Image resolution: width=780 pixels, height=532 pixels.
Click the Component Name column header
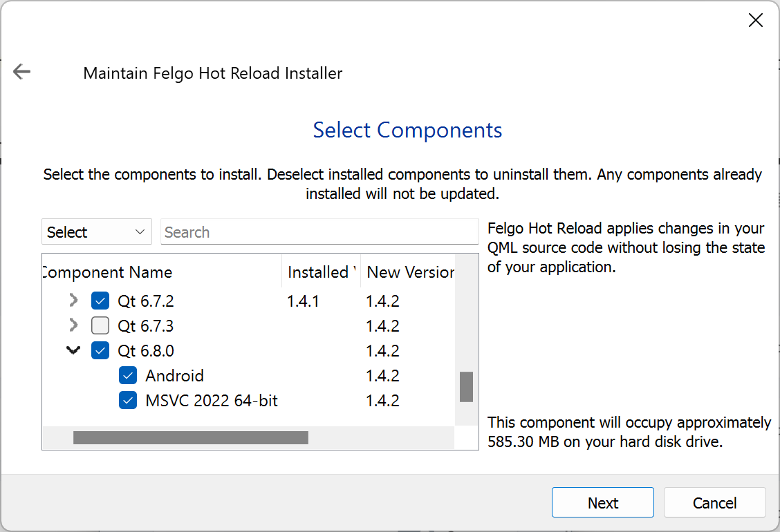pos(107,272)
